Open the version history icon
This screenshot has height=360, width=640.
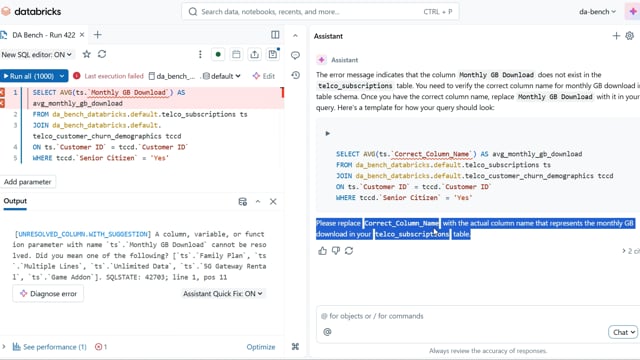(x=296, y=75)
